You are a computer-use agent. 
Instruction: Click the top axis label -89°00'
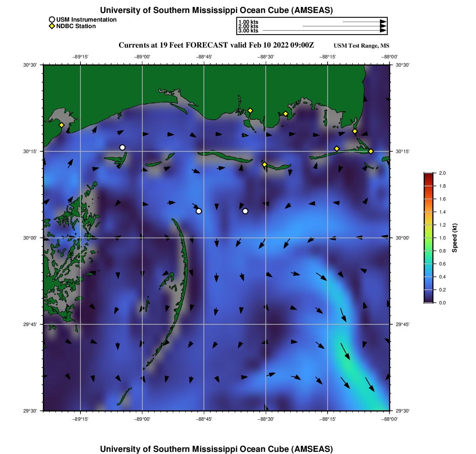(x=142, y=57)
